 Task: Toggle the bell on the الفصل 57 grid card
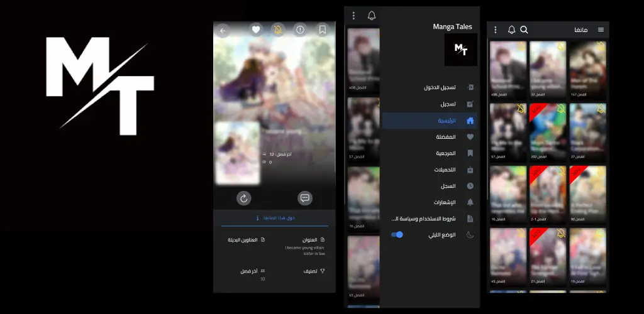[x=521, y=109]
